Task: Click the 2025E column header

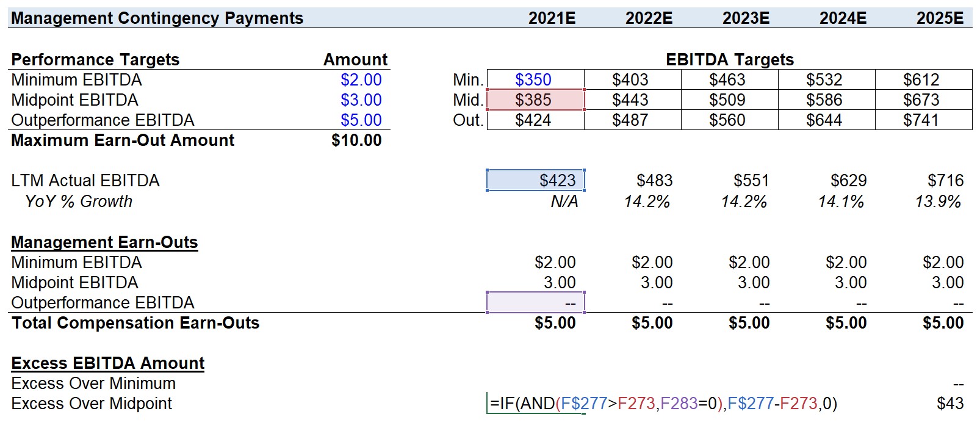Action: [940, 18]
